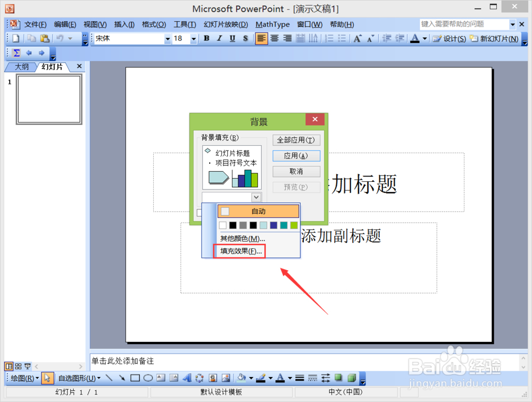532x402 pixels.
Task: Switch to Slide Sorter view
Action: point(18,366)
